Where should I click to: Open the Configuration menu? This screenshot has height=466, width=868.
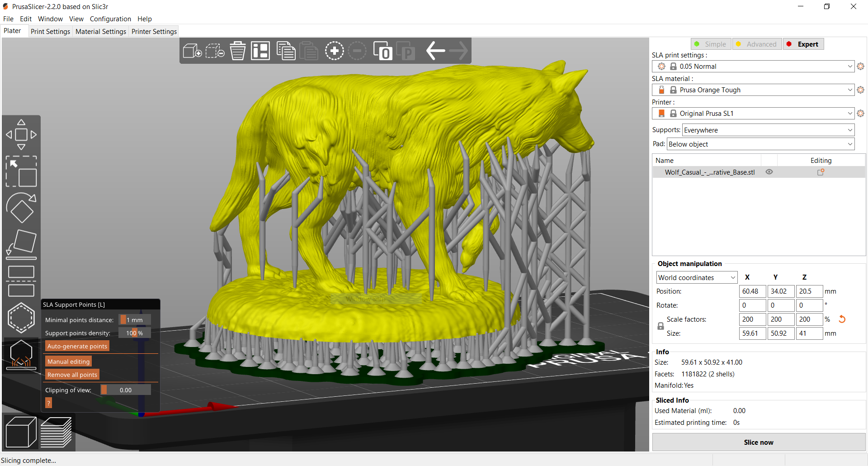pyautogui.click(x=110, y=19)
